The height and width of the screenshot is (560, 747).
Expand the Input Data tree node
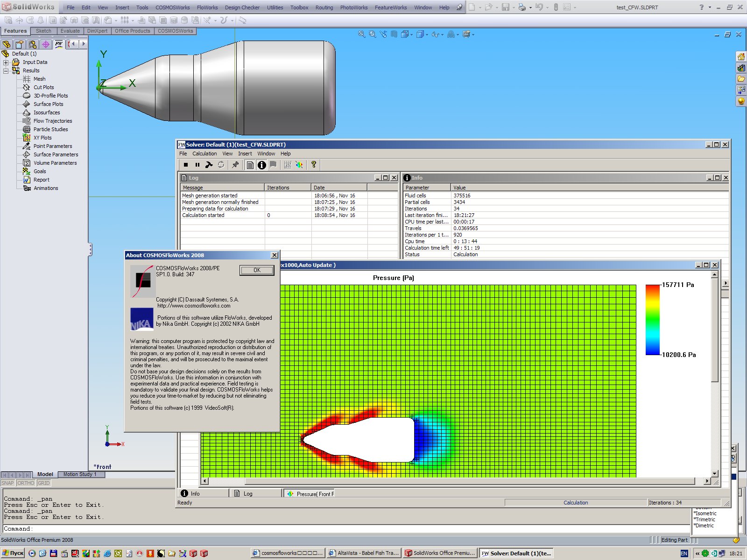[6, 62]
